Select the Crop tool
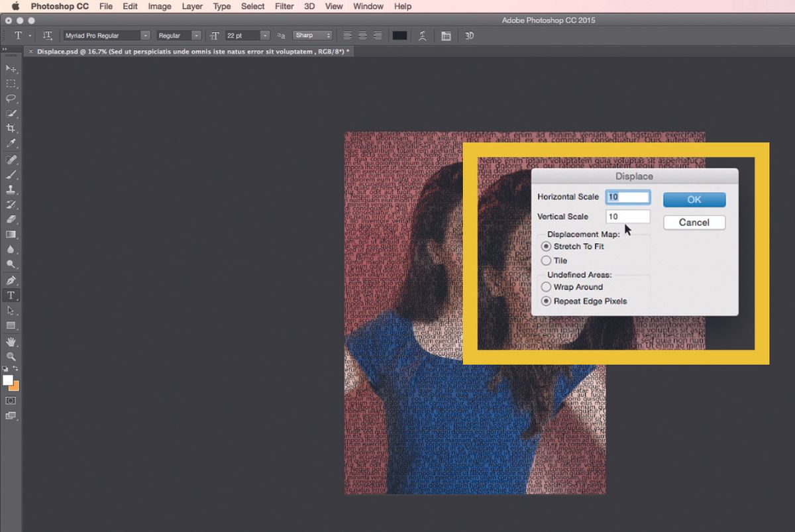Image resolution: width=795 pixels, height=532 pixels. point(11,129)
